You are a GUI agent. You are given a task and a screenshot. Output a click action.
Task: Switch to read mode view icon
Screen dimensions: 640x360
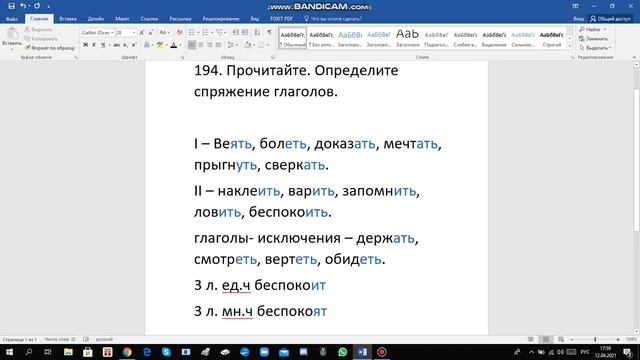point(531,339)
